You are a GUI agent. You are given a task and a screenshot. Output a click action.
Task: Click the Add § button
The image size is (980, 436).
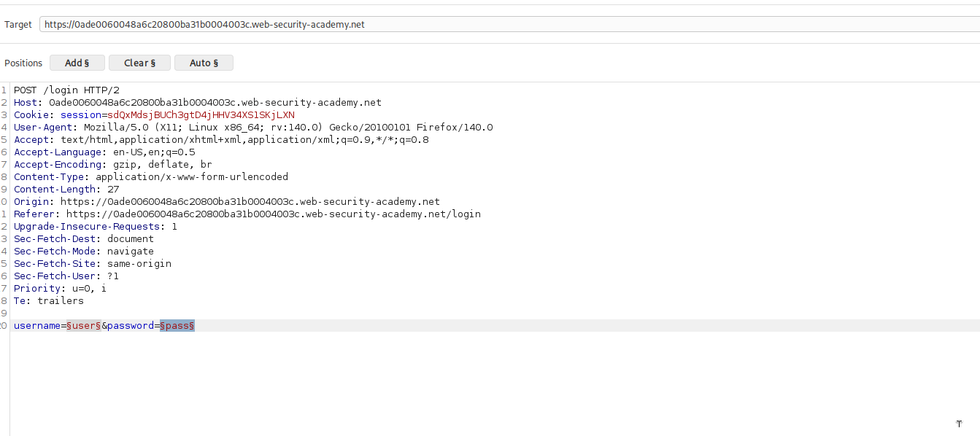pyautogui.click(x=77, y=63)
